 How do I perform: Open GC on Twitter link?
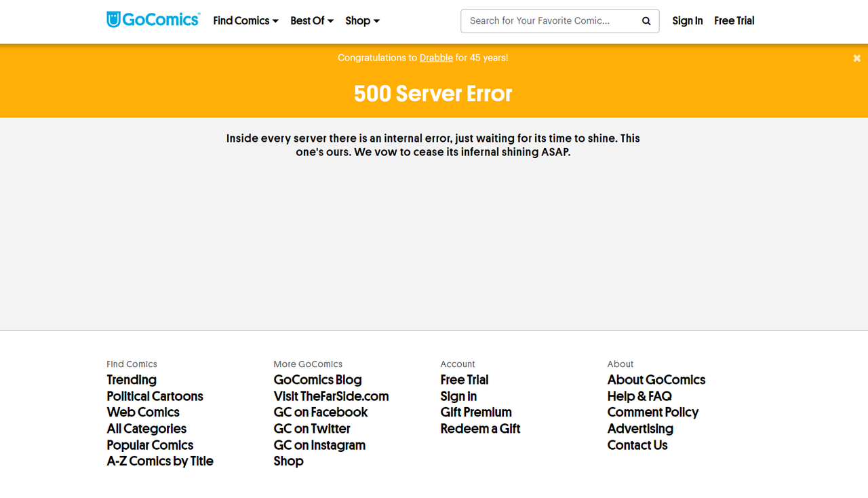coord(312,429)
